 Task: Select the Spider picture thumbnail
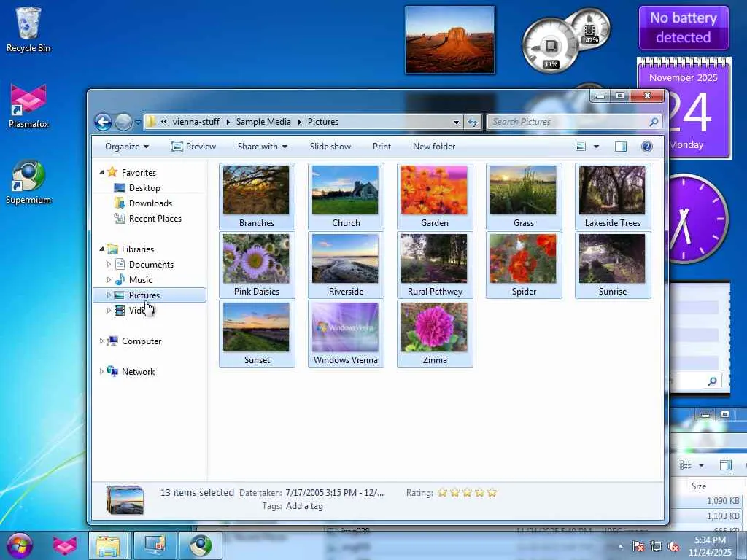click(x=524, y=265)
